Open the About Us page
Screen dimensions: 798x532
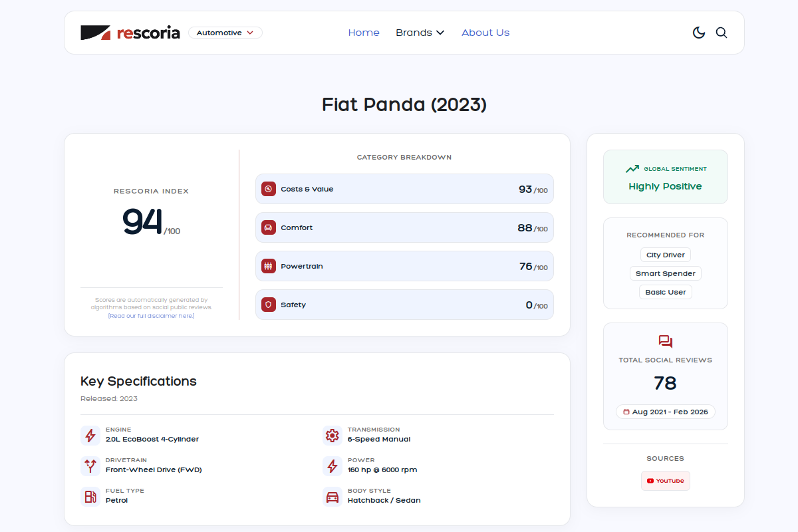(x=485, y=33)
